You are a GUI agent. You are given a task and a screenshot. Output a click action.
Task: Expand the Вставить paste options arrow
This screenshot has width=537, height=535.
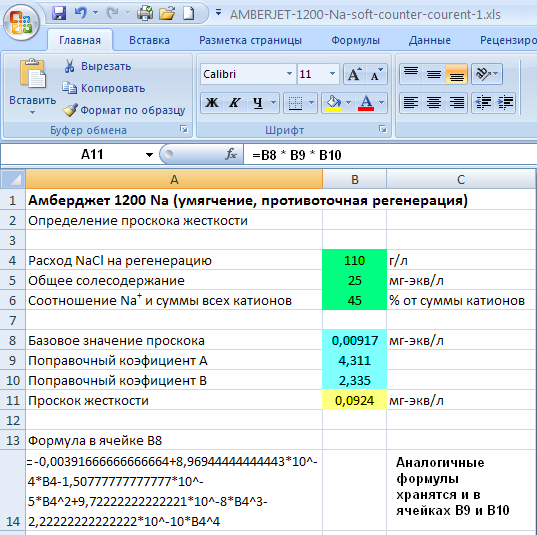32,112
